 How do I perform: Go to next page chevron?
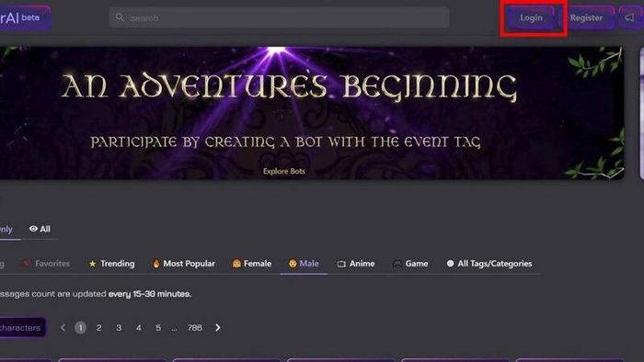(x=218, y=328)
